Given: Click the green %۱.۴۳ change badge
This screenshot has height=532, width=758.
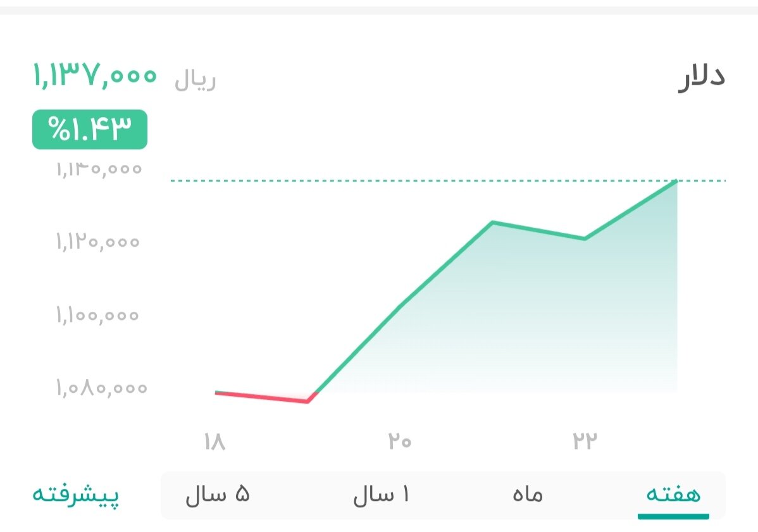Looking at the screenshot, I should 89,130.
